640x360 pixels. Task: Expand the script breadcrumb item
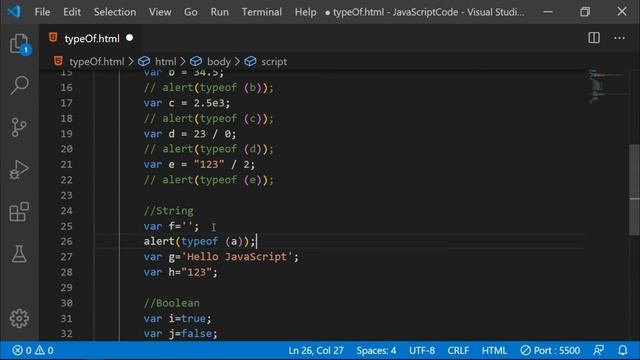[274, 62]
